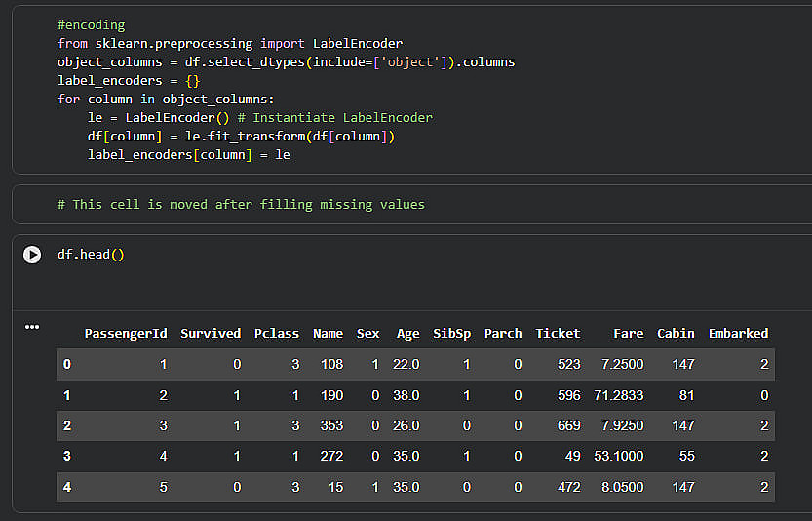Click the Ticket column header
The width and height of the screenshot is (812, 521).
tap(558, 334)
